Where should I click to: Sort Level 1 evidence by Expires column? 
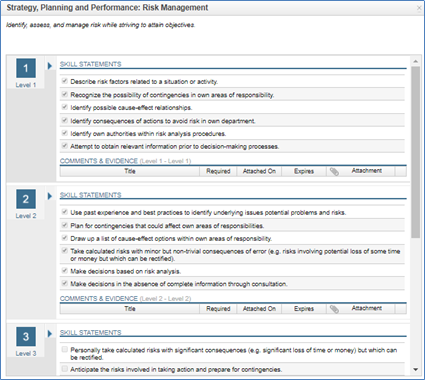[304, 171]
